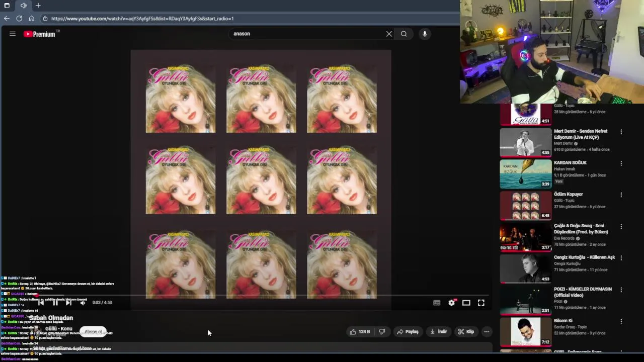Go back with the browser back arrow

[x=7, y=19]
